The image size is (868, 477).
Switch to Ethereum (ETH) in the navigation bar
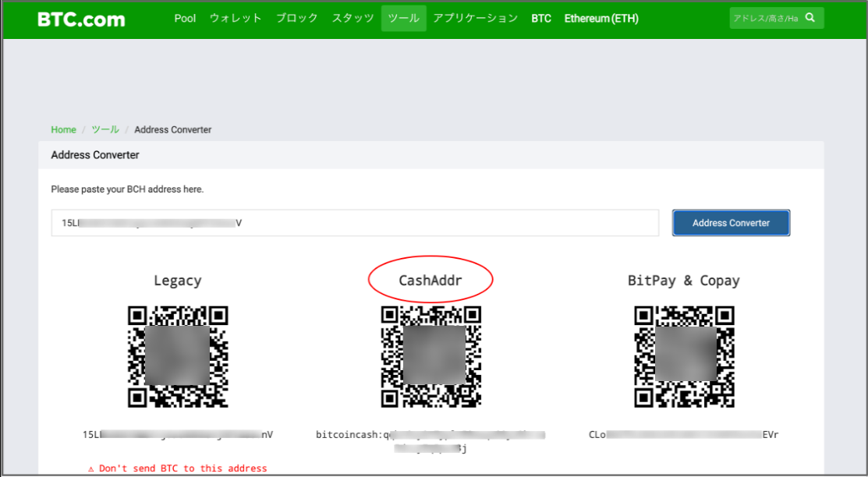(601, 18)
